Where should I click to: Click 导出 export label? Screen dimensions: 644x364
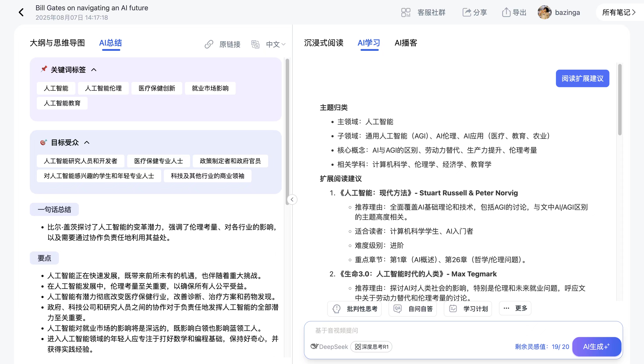point(520,12)
